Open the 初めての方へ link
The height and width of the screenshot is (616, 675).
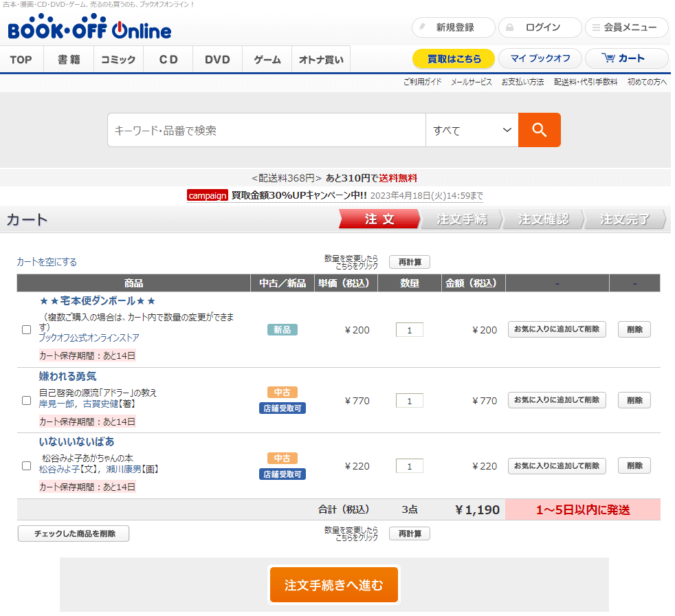tap(647, 82)
